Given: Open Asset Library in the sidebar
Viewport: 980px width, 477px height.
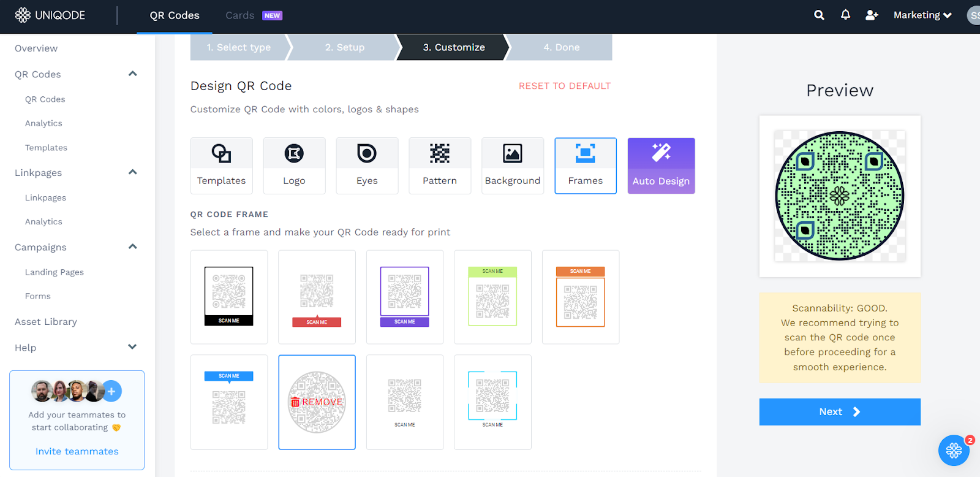Looking at the screenshot, I should point(46,322).
